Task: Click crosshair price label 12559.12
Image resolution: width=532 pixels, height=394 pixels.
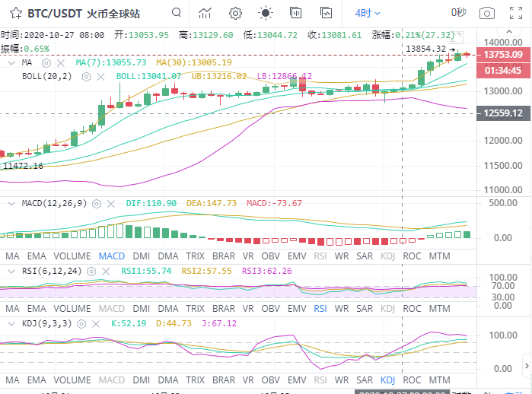Action: click(x=503, y=113)
